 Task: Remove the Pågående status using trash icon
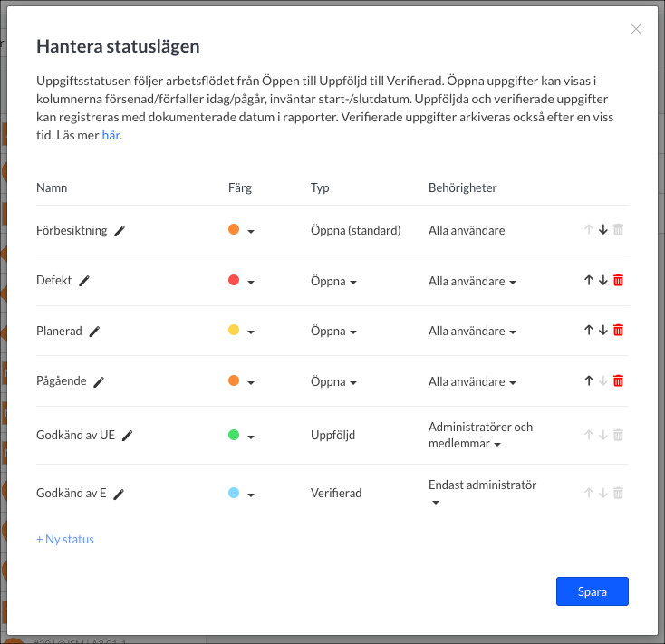tap(619, 381)
